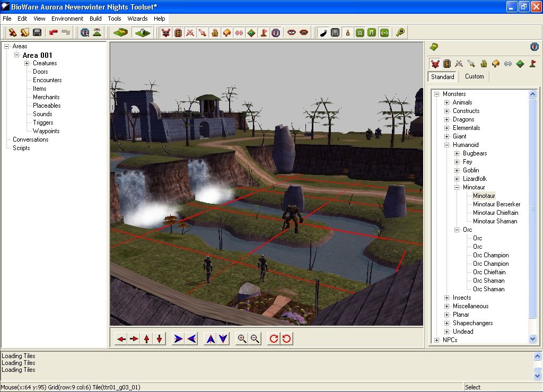Open the Environment menu
Viewport: 543px width, 392px height.
(67, 19)
